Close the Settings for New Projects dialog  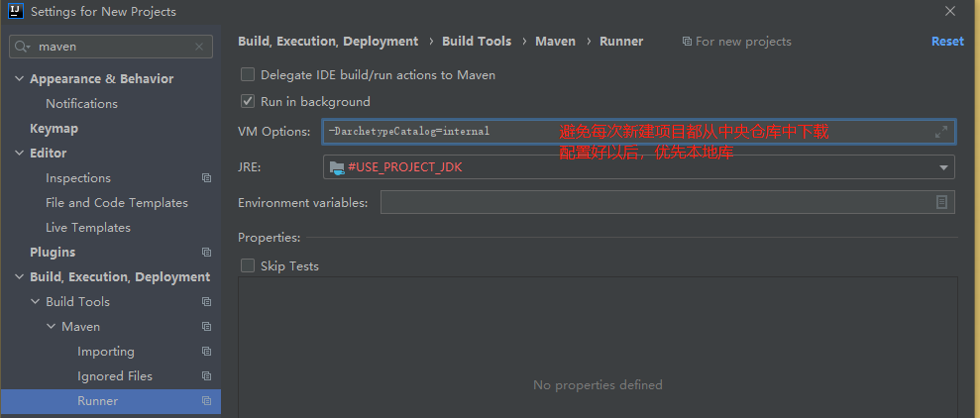[x=950, y=11]
